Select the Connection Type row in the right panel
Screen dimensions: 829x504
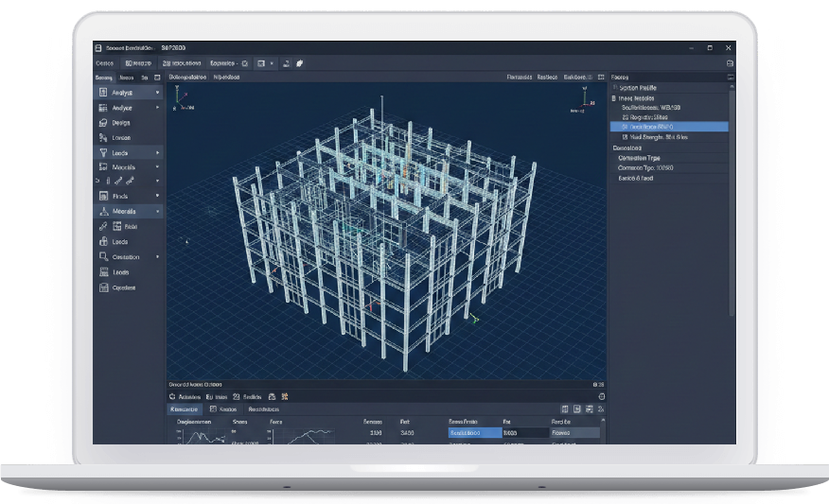(x=669, y=158)
